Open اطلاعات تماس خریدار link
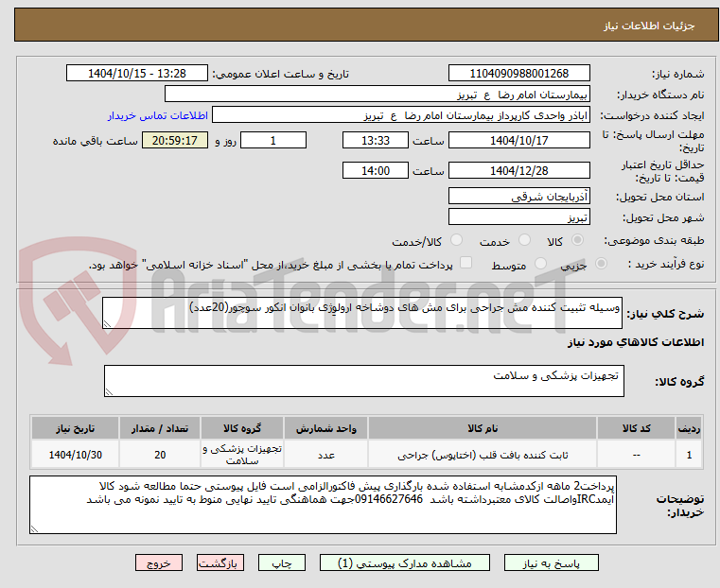 pyautogui.click(x=158, y=115)
